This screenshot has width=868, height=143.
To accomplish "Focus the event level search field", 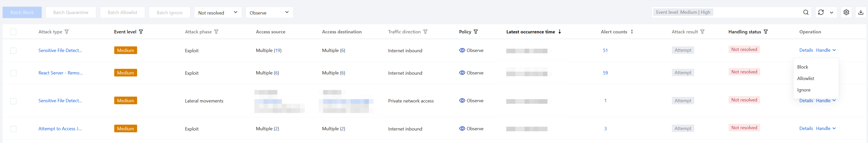I will click(755, 12).
